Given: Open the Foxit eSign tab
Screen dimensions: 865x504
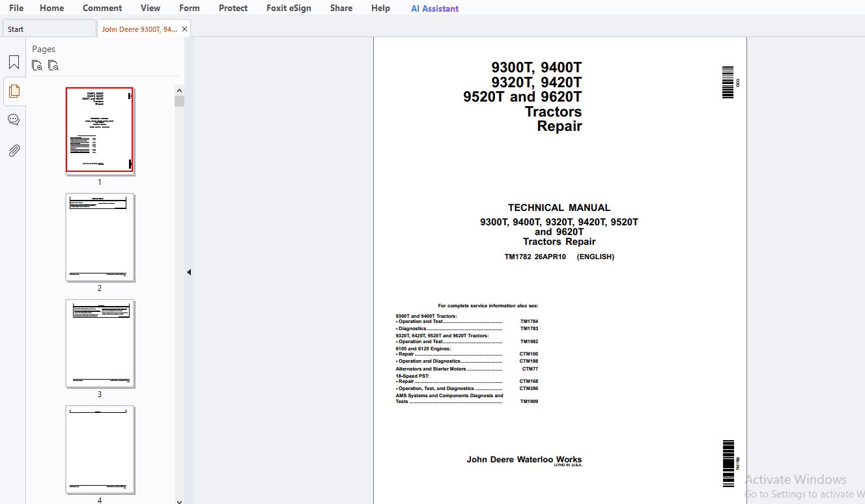Looking at the screenshot, I should click(289, 8).
